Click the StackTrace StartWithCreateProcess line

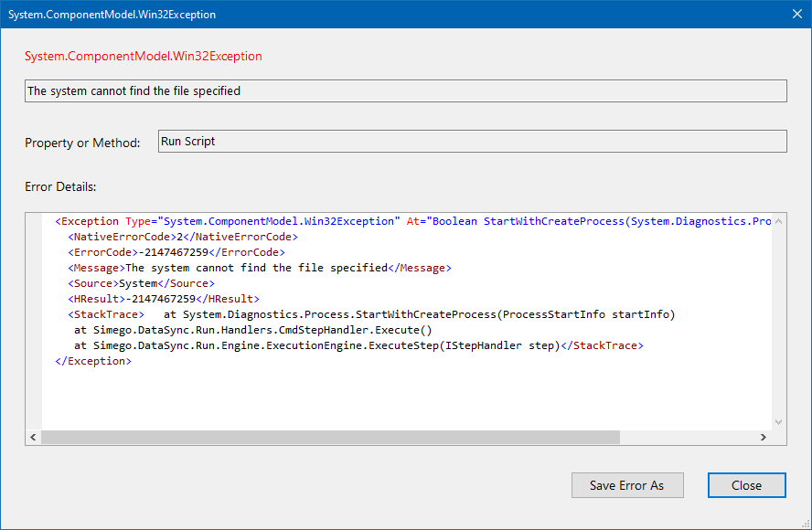click(x=371, y=314)
